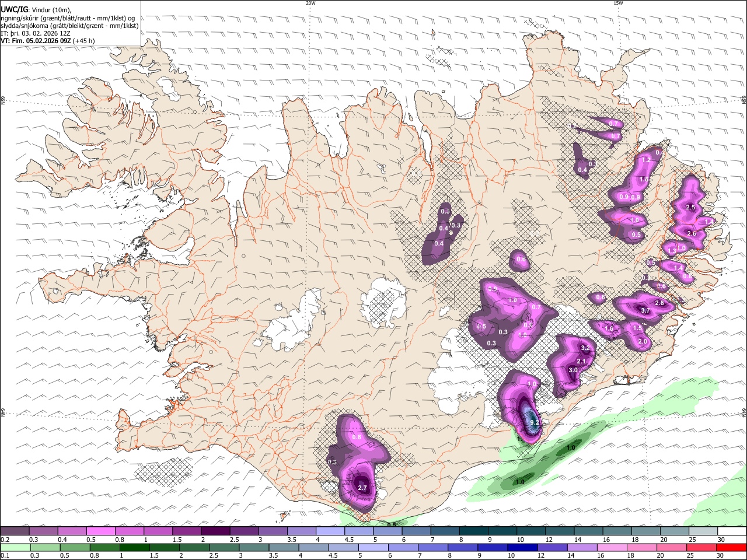The image size is (747, 560).
Task: Select rain scale swatch between 5 and 6
Action: tap(373, 547)
